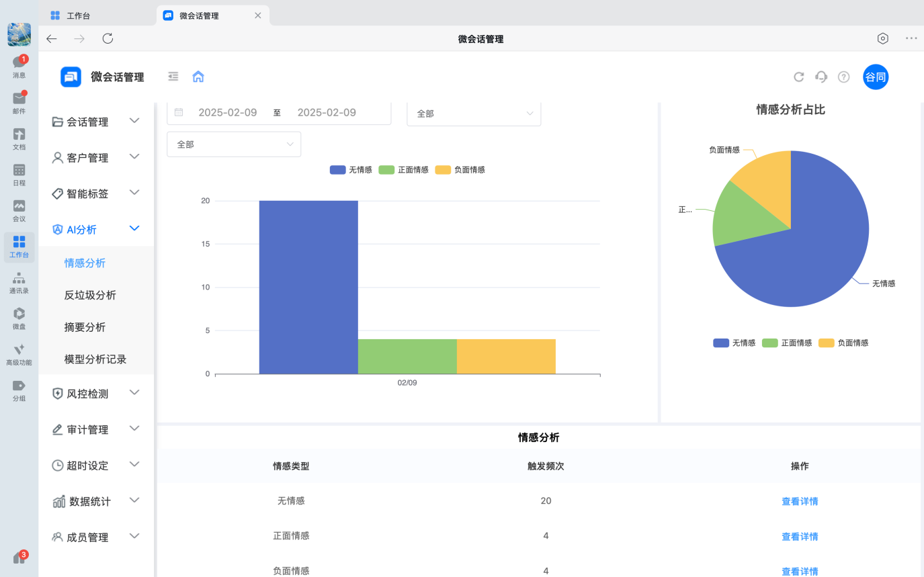
Task: Click 查看详情 for 正面情感 row
Action: [x=799, y=537]
